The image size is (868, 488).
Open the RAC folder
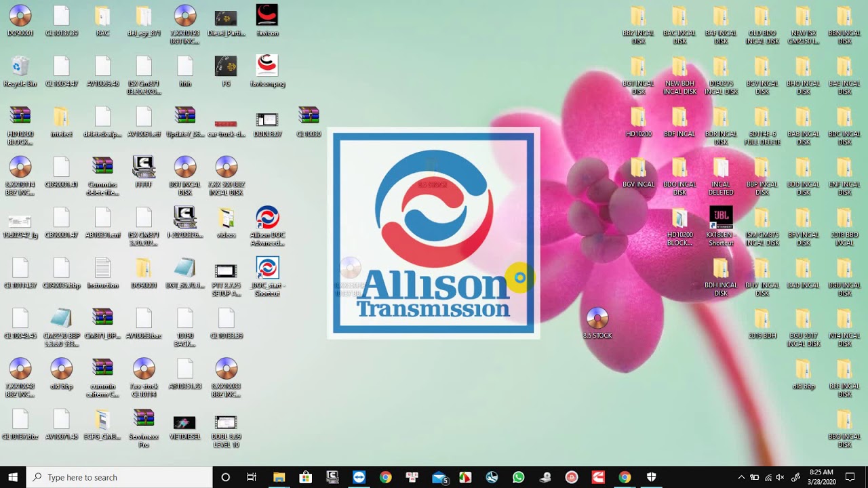click(x=102, y=21)
